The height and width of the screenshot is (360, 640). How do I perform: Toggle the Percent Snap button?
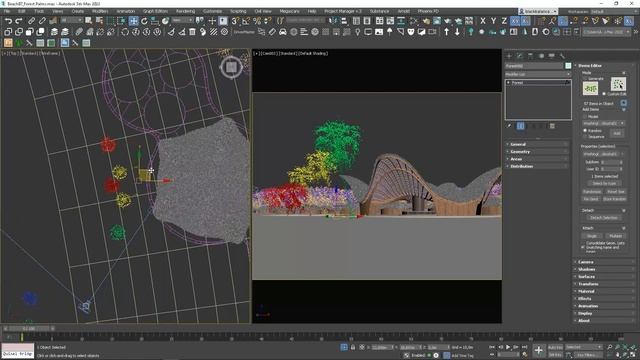click(257, 20)
